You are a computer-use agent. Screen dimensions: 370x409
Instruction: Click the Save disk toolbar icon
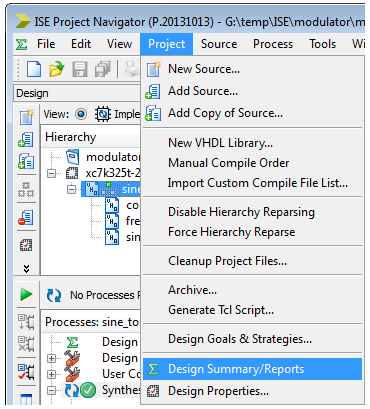[x=80, y=69]
